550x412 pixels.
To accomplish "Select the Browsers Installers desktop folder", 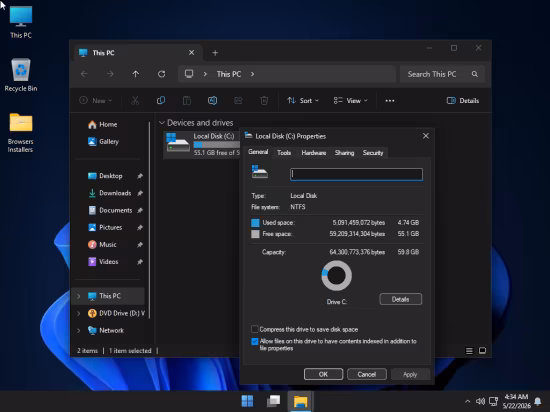I will (x=21, y=133).
